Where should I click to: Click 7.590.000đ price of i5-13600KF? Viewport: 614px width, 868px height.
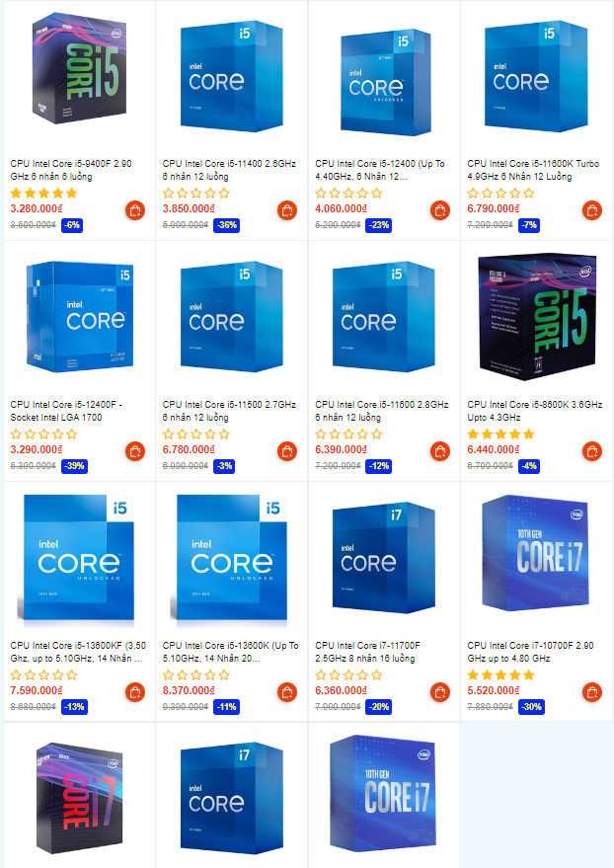(37, 690)
